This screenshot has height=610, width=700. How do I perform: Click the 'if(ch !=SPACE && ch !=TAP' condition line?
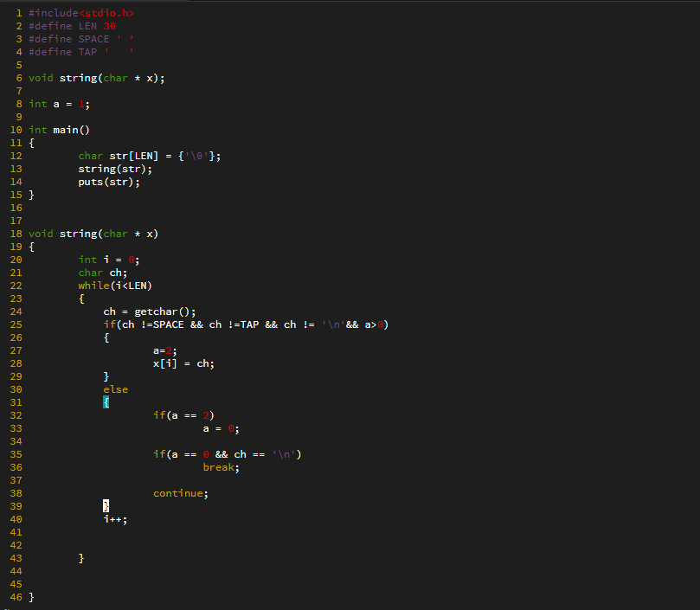pyautogui.click(x=246, y=324)
